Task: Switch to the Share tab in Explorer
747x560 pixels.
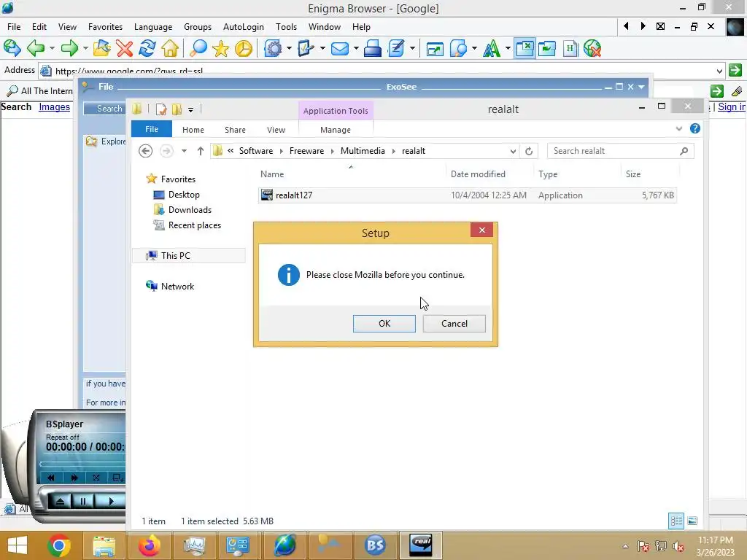Action: (235, 130)
